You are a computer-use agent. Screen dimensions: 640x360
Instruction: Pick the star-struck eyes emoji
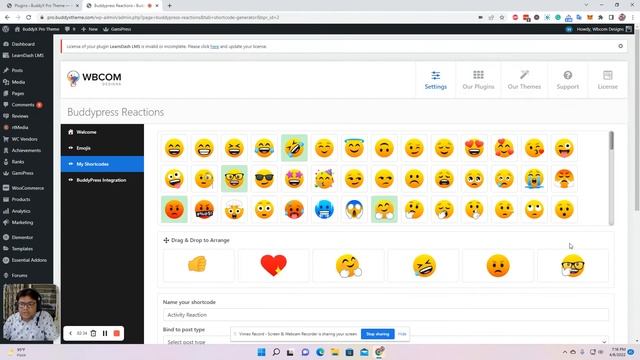(294, 179)
